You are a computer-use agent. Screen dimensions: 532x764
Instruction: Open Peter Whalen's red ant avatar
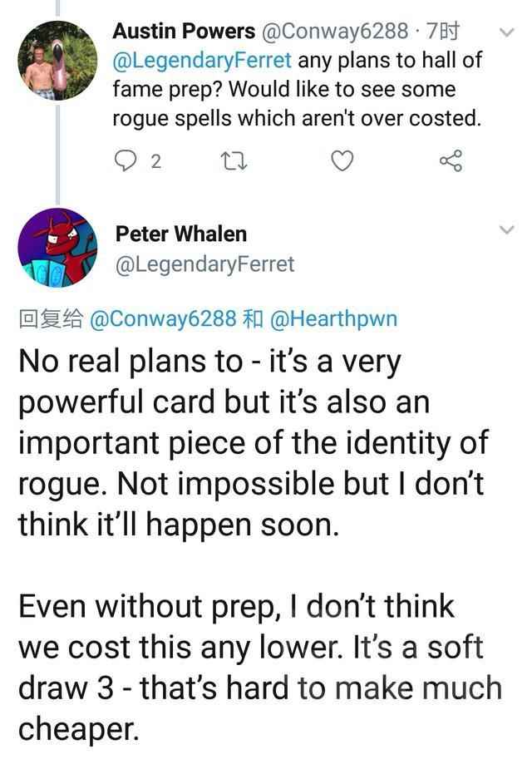(56, 248)
